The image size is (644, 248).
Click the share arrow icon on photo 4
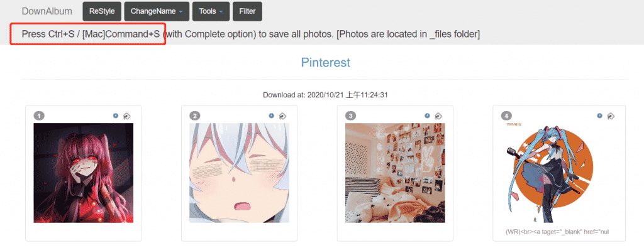[x=611, y=116]
